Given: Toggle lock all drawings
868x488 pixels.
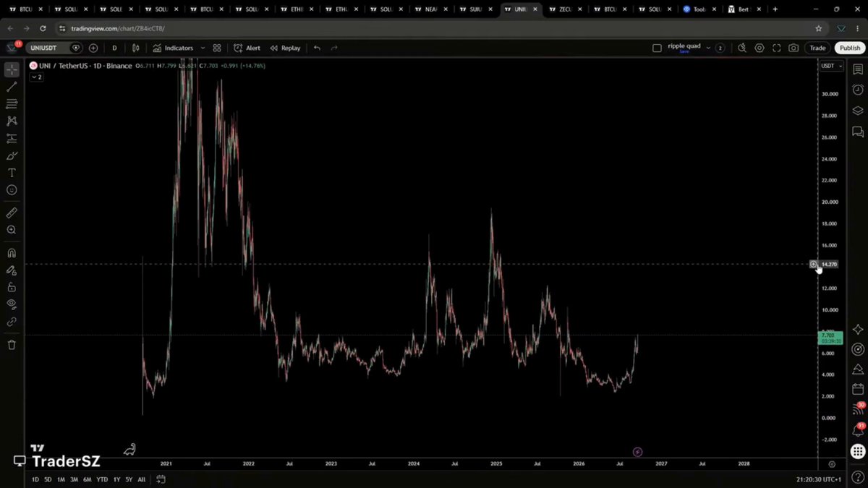Looking at the screenshot, I should (x=12, y=287).
